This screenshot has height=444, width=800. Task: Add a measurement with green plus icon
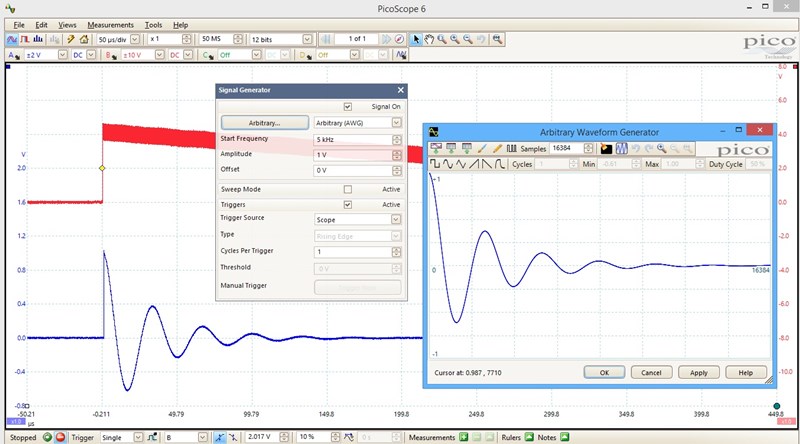coord(463,437)
